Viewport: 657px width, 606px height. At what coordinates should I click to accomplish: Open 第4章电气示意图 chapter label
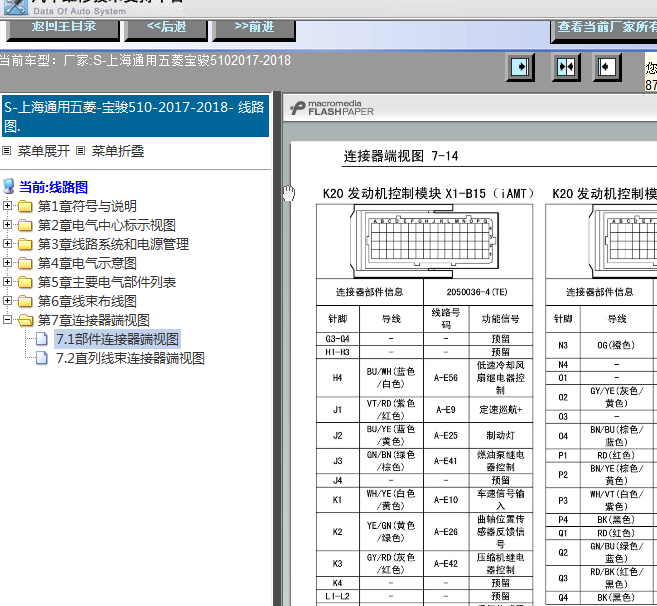87,263
